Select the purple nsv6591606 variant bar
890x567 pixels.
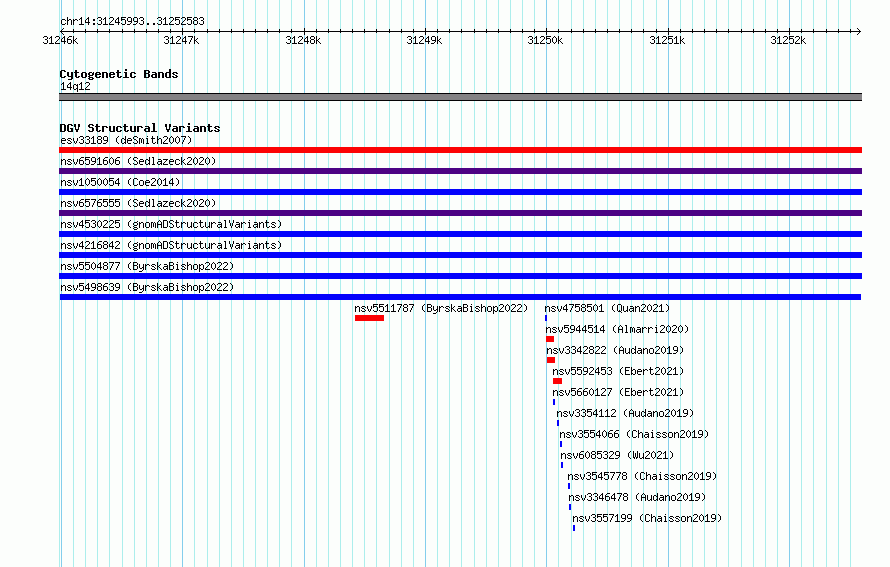460,171
